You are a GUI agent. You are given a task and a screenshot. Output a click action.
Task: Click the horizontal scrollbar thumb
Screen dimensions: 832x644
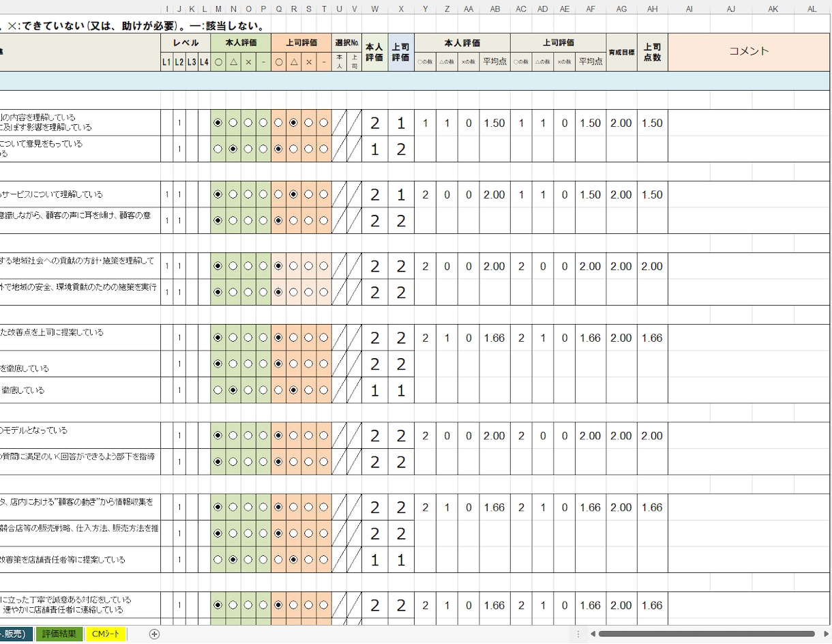tap(706, 634)
